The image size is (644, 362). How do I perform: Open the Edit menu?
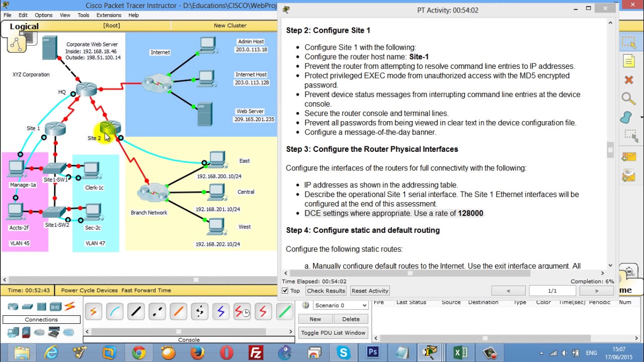23,15
